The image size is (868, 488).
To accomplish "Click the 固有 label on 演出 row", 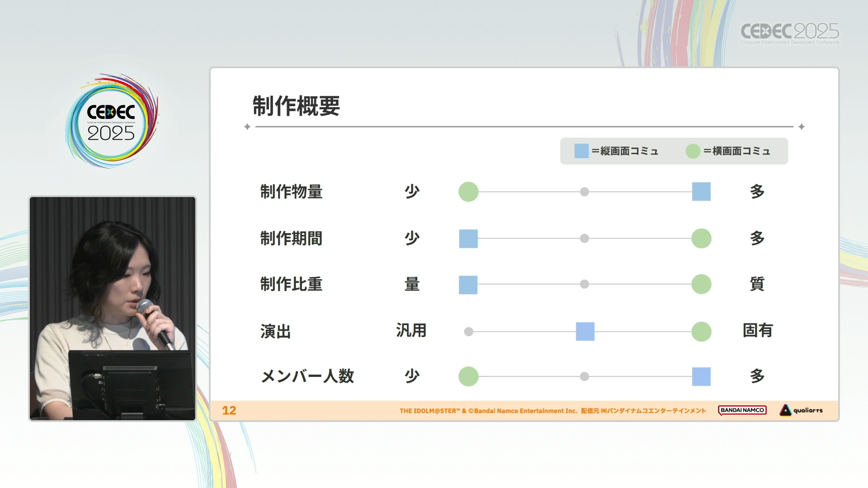I will [x=758, y=331].
